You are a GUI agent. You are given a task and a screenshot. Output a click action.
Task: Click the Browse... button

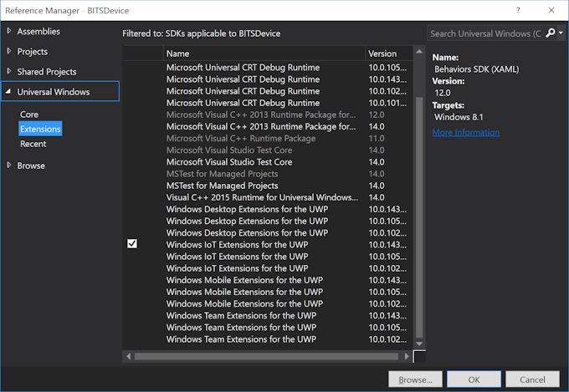415,379
